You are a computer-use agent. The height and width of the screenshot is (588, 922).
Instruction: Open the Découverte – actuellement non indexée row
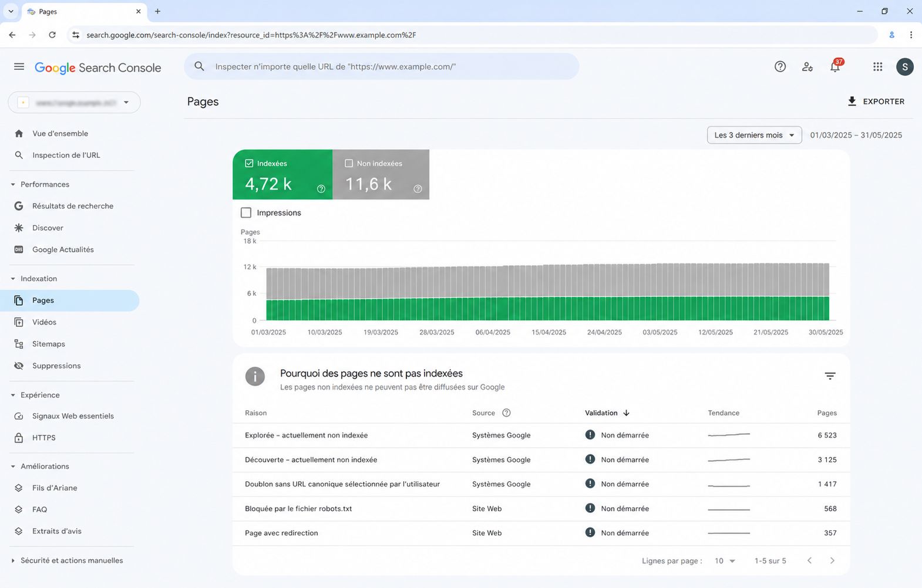pos(541,460)
